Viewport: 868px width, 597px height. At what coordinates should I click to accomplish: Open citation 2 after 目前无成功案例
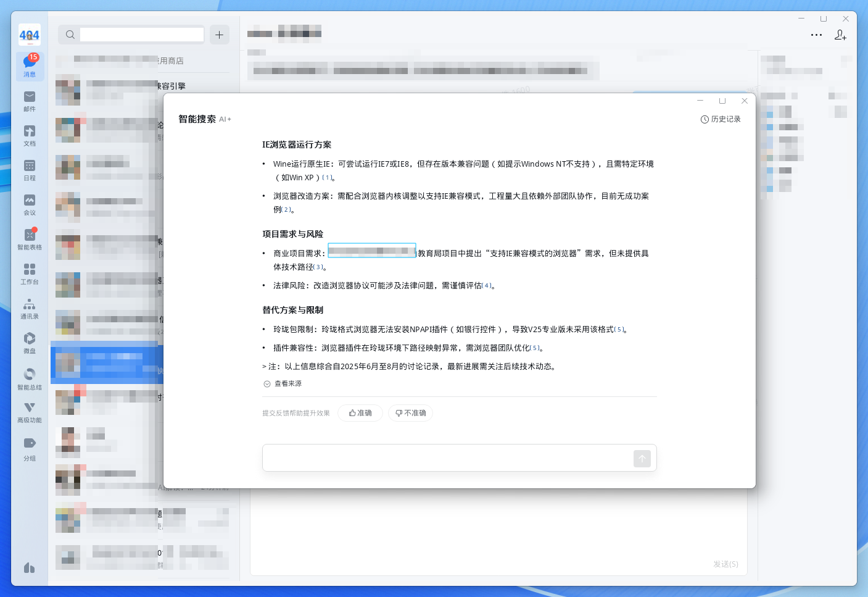(x=286, y=210)
